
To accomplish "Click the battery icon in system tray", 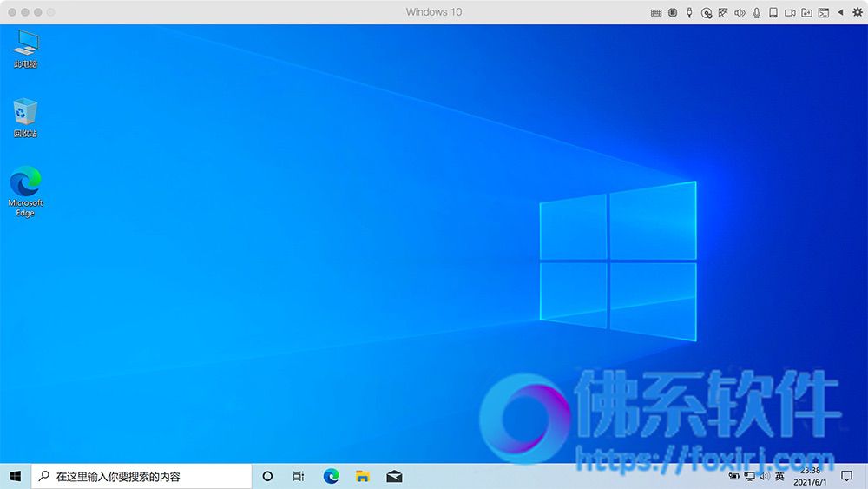I will (734, 476).
